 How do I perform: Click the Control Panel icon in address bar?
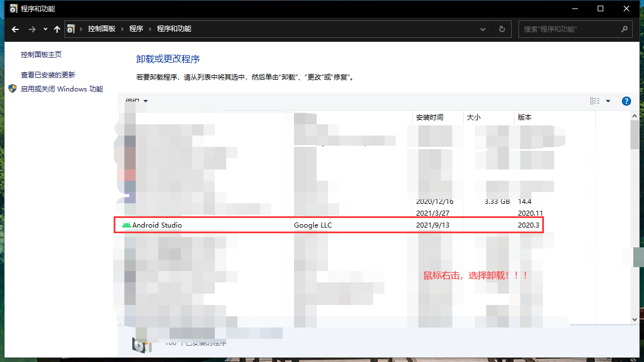(71, 29)
